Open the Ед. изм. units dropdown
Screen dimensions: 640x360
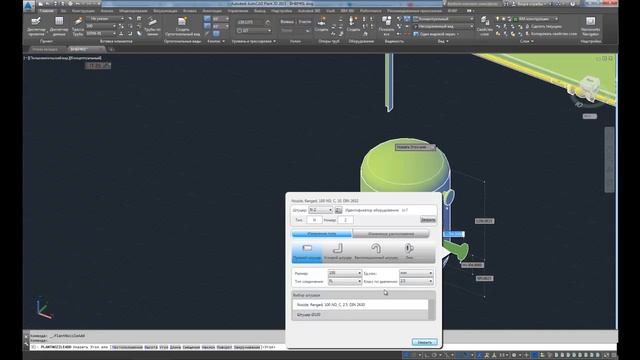[416, 273]
